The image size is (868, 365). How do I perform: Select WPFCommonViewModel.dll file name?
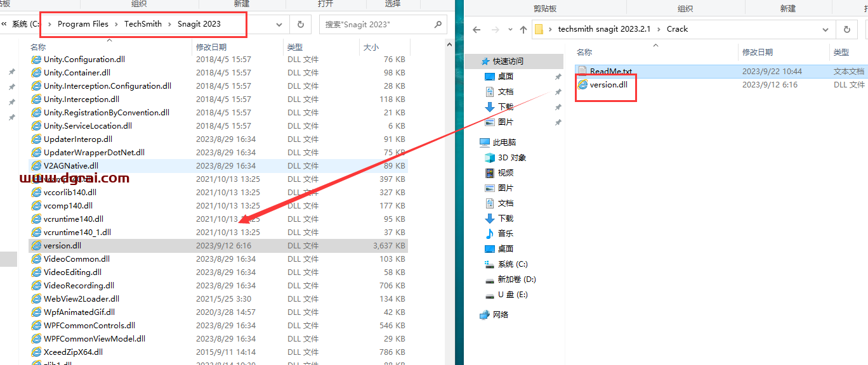tap(95, 339)
